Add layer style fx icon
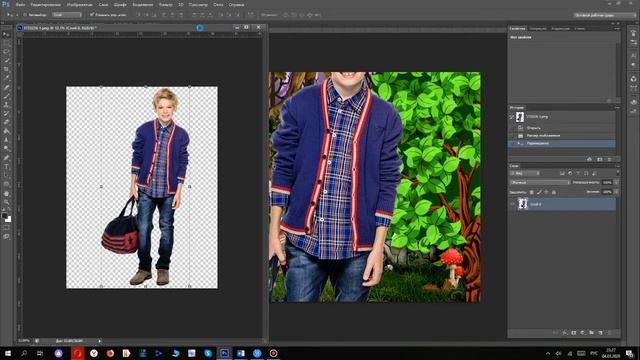The height and width of the screenshot is (360, 640). [565, 333]
